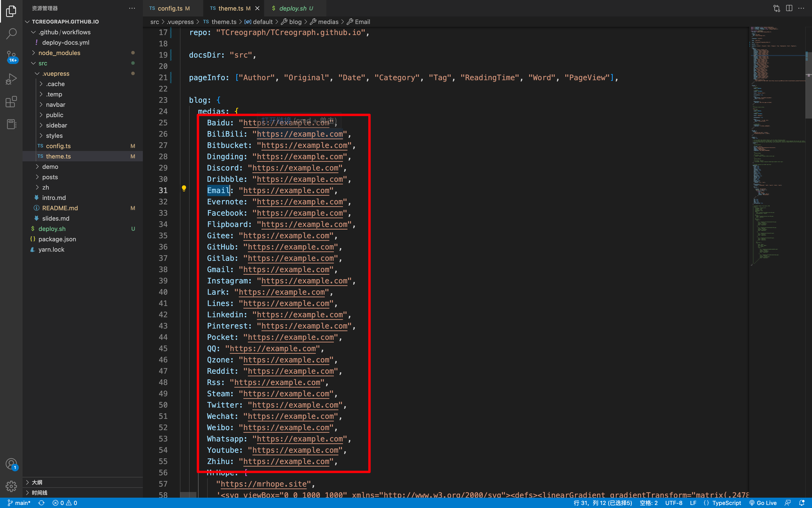
Task: Open package.json file
Action: tap(83, 239)
